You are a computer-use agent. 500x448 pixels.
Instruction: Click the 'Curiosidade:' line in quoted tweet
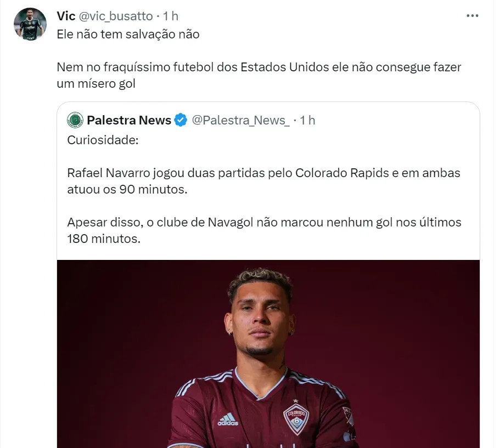coord(103,140)
